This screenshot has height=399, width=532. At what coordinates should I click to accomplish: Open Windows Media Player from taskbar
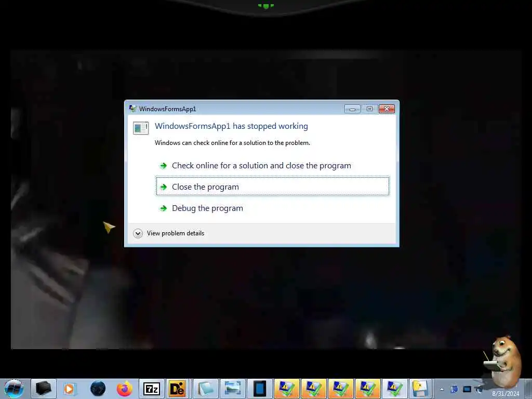pos(70,389)
